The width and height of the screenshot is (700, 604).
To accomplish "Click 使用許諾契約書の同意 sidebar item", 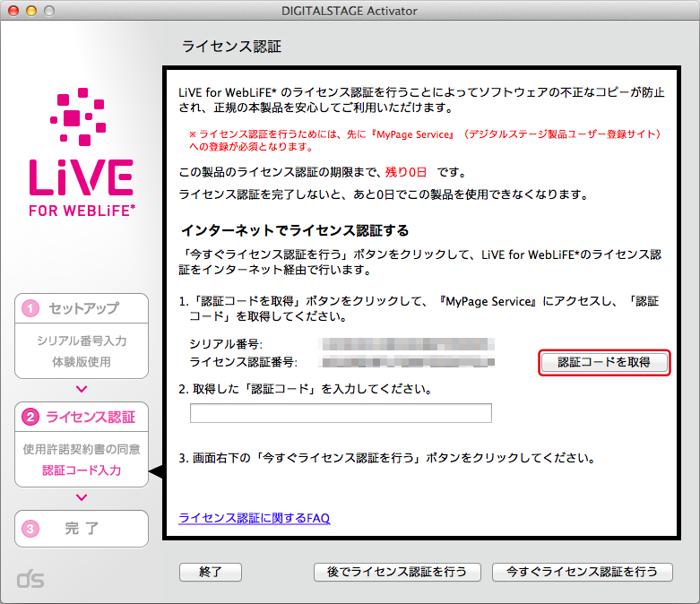I will point(82,449).
